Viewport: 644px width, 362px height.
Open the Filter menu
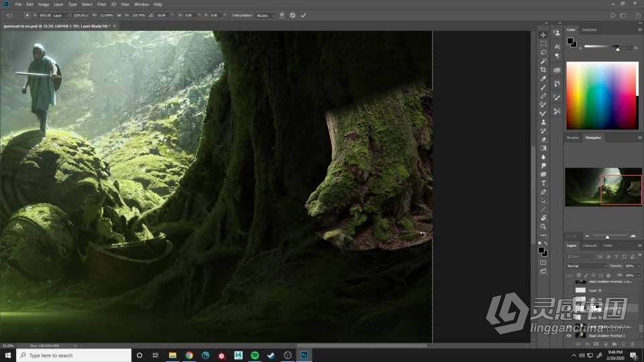coord(101,4)
